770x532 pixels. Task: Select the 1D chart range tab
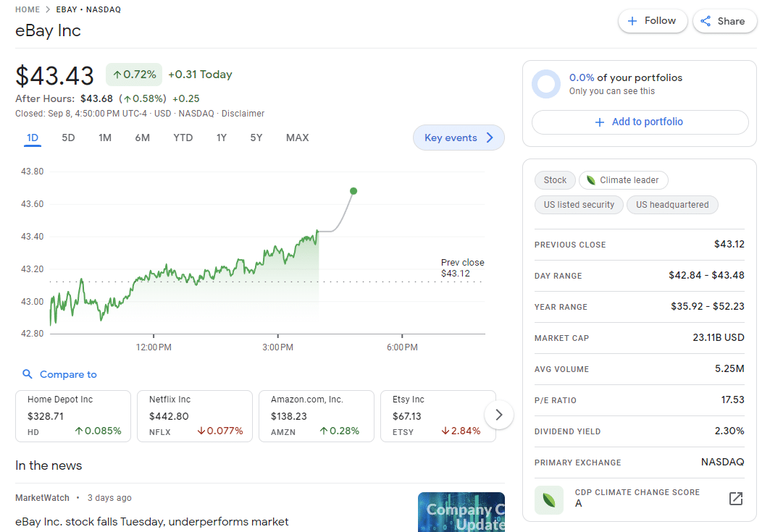tap(33, 138)
